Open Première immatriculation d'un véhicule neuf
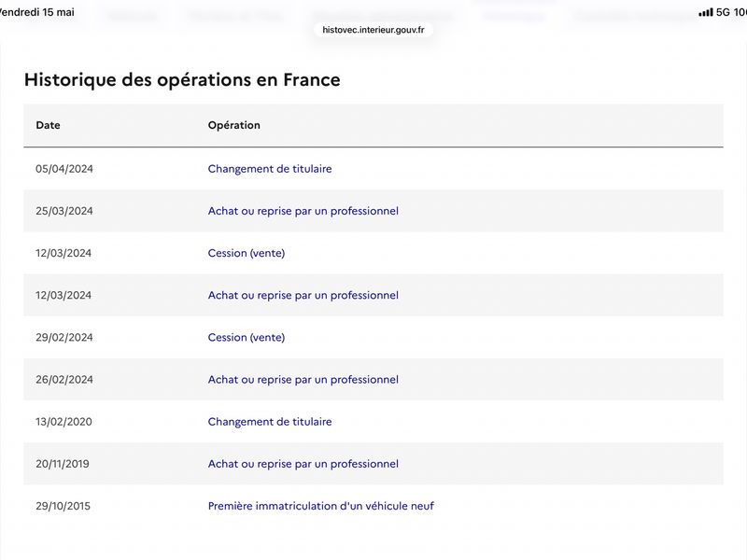Screen dimensions: 747x560 pos(320,506)
